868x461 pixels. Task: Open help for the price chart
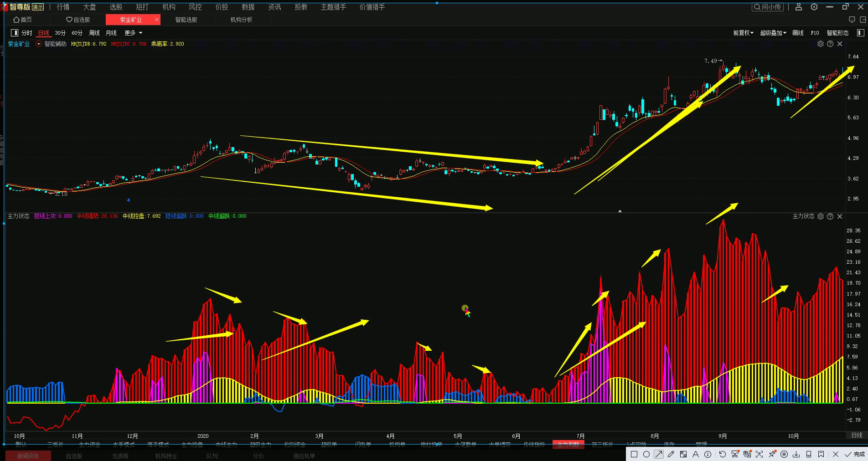(x=830, y=44)
